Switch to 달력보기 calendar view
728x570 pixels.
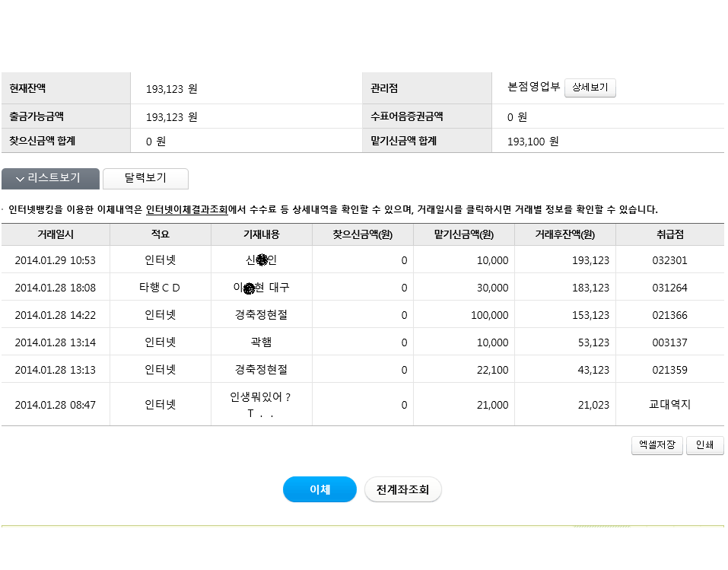pos(145,178)
